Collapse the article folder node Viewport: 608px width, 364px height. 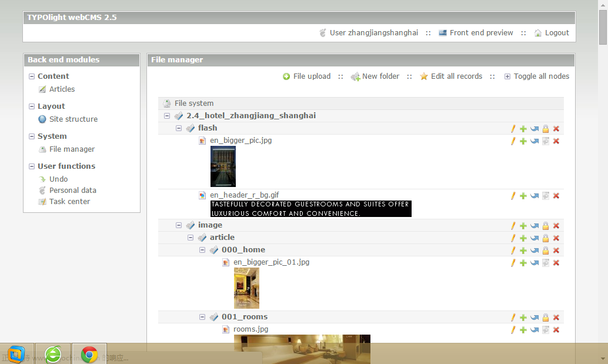tap(191, 238)
